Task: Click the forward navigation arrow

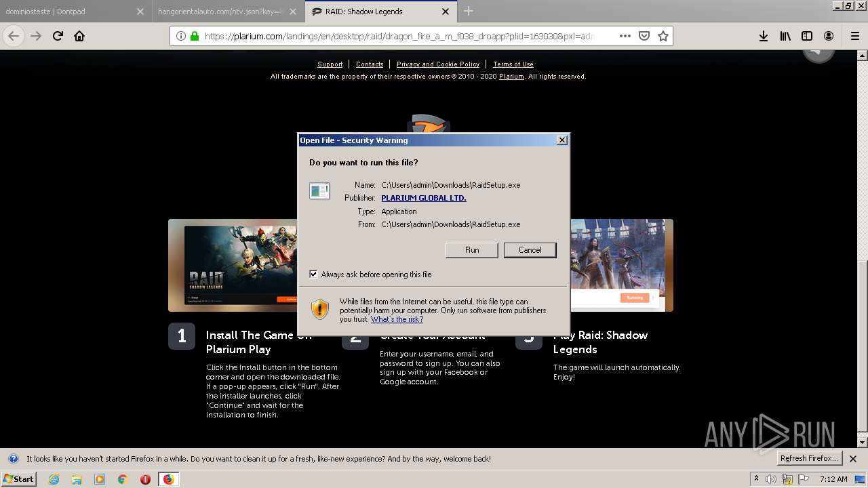Action: [36, 36]
